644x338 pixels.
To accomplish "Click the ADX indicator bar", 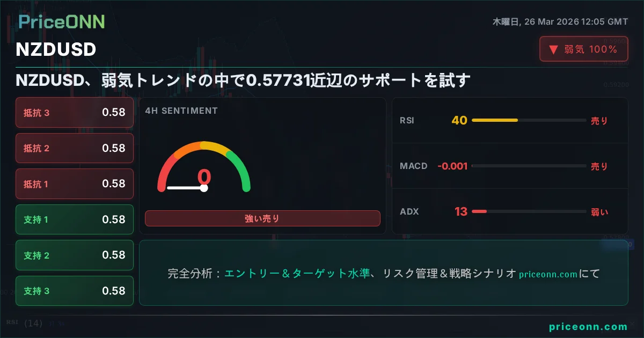I will point(528,211).
